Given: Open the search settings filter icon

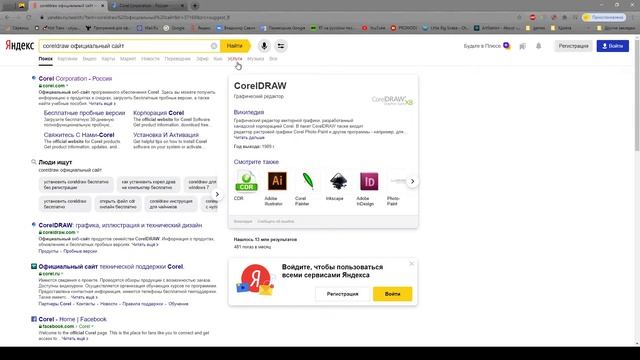Looking at the screenshot, I should tap(281, 46).
